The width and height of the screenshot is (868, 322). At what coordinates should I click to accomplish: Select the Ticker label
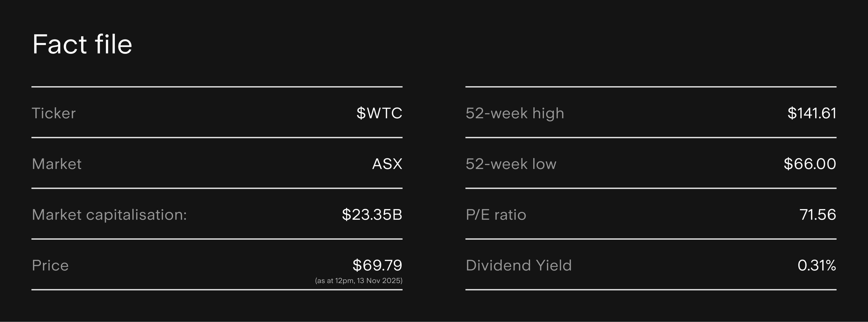point(54,113)
